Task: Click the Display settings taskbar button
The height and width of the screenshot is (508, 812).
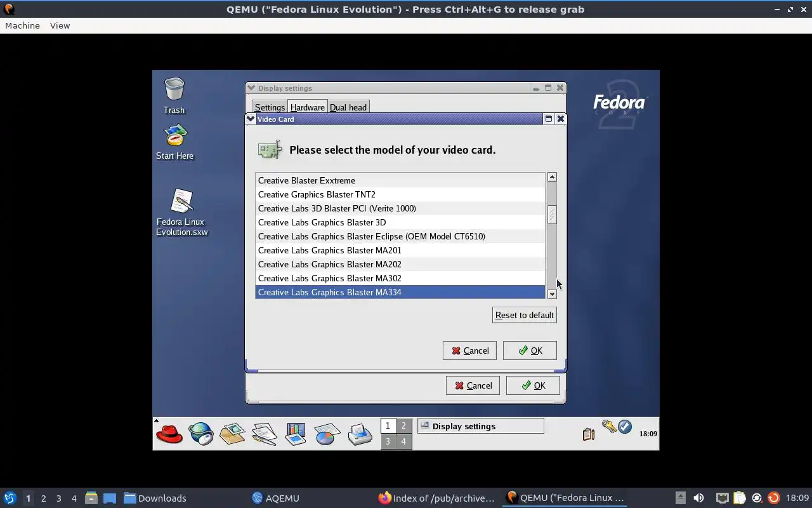Action: point(480,426)
